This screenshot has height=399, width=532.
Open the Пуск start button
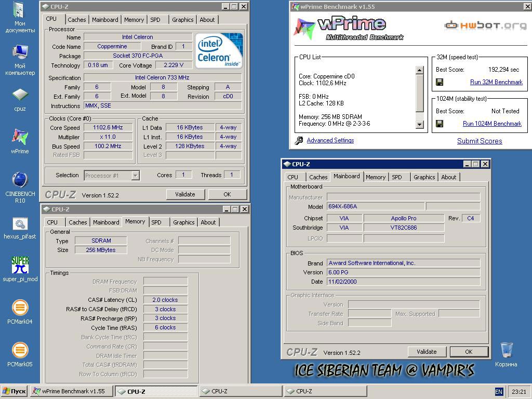point(14,392)
